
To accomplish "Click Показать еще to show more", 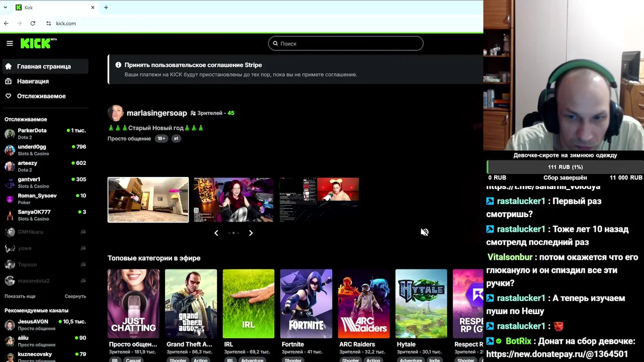I will (20, 296).
